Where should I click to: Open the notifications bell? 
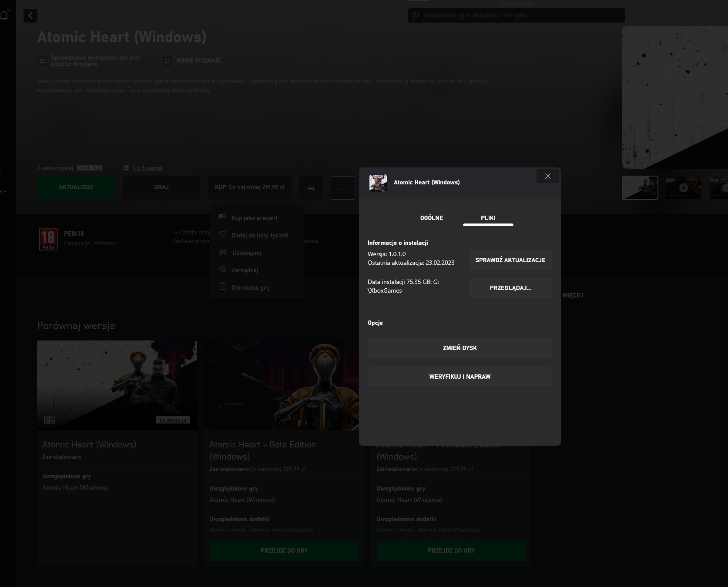[x=4, y=16]
